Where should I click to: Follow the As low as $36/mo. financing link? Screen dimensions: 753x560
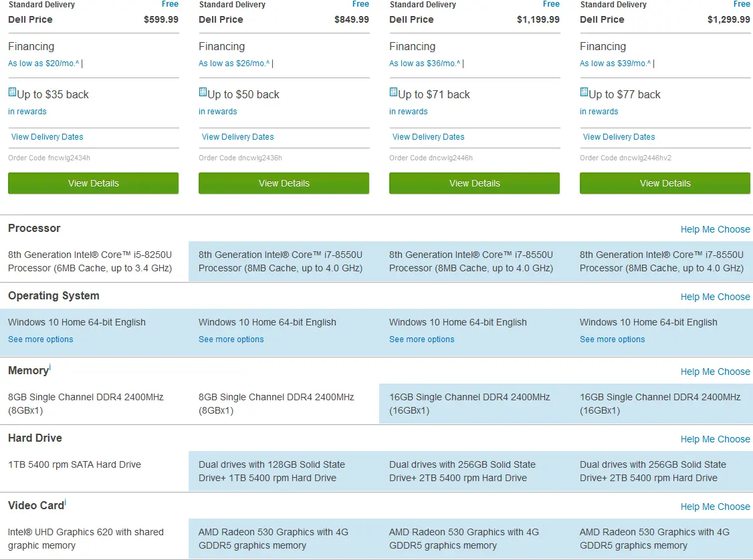click(425, 63)
